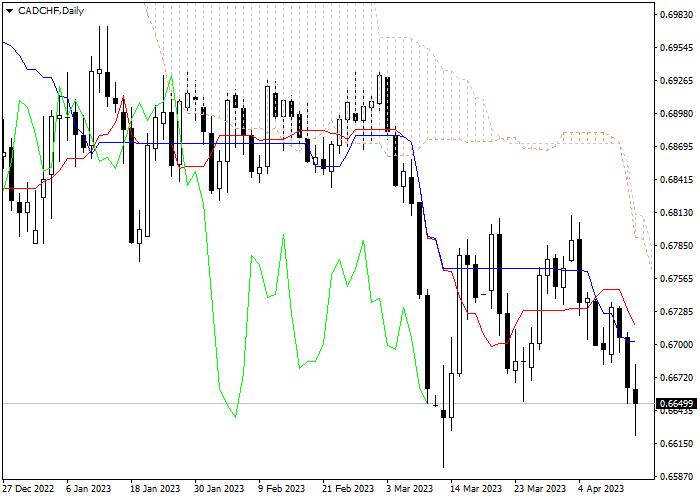Click the 3 Mar 2023 date label

(409, 488)
